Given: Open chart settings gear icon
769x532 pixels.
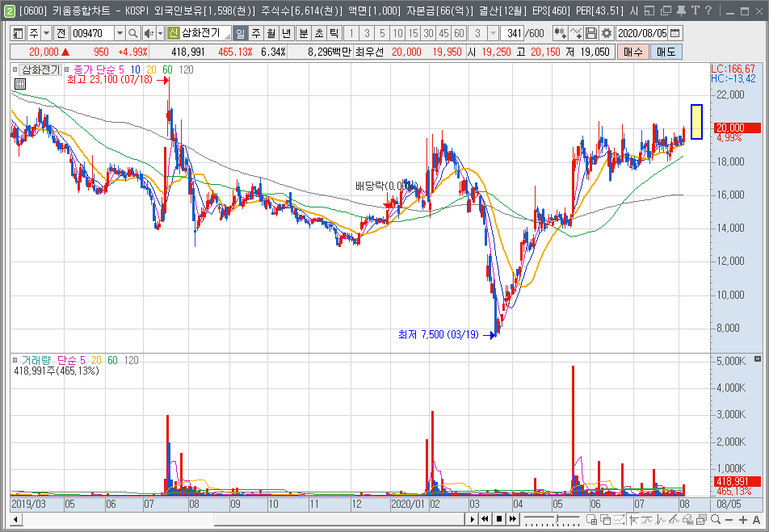Looking at the screenshot, I should click(607, 33).
